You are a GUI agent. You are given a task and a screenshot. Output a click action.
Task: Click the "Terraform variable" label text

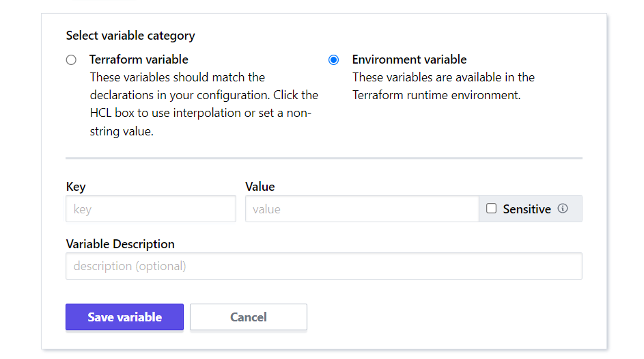point(139,59)
